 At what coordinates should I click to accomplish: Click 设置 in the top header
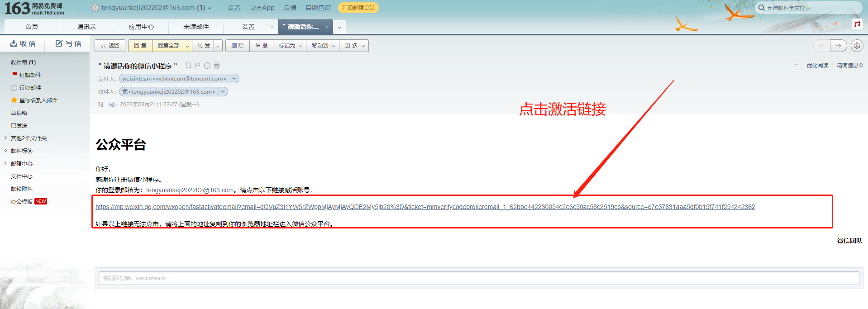234,8
